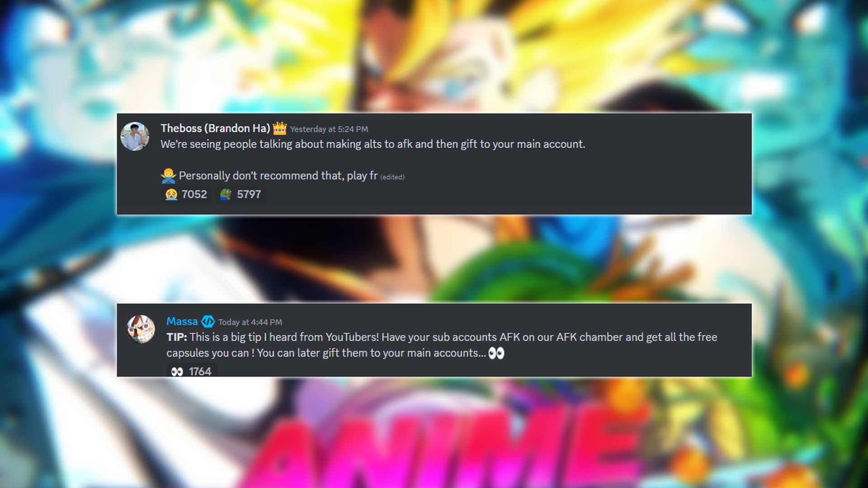The image size is (868, 488).
Task: Click the Pepe frog emoji icon
Action: 226,194
